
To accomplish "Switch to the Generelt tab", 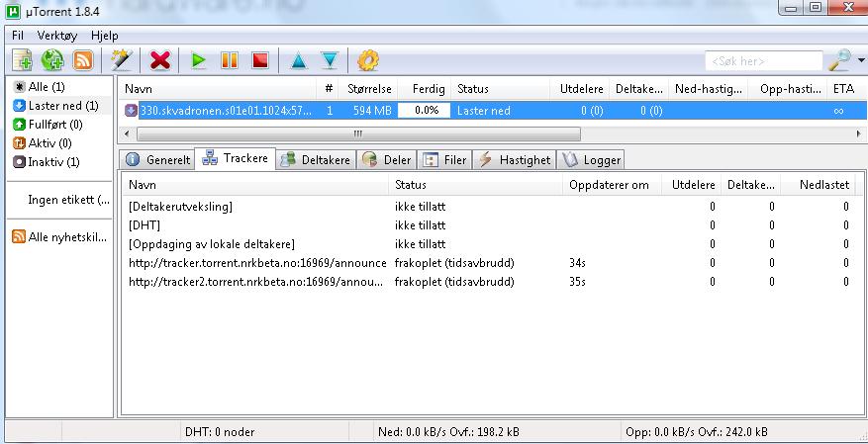I will (x=157, y=160).
